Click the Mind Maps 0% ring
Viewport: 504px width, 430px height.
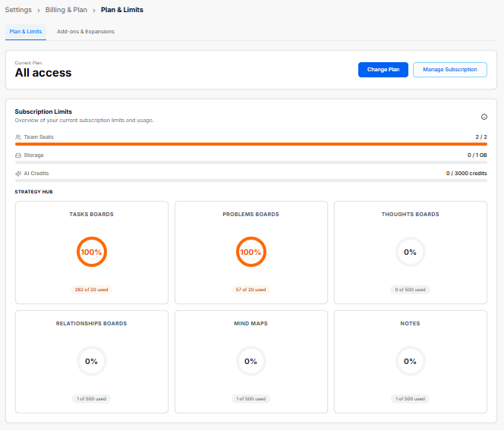[x=251, y=361]
